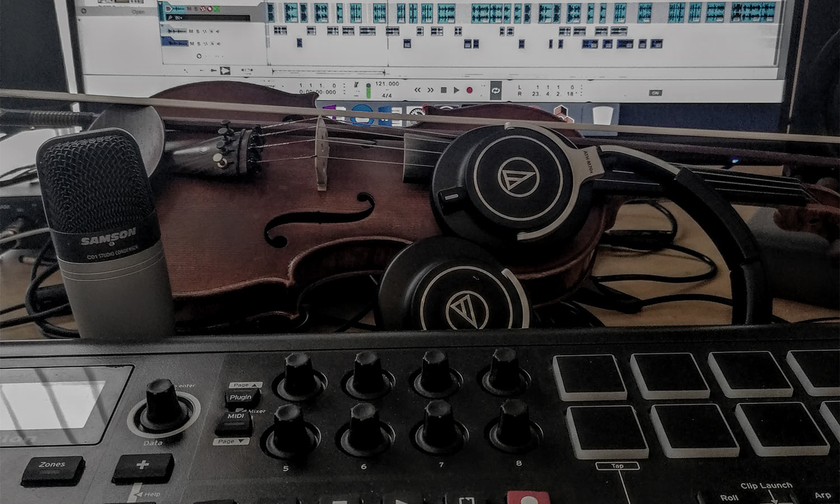Click the song navigator bar under the tracks
840x504 pixels.
[329, 72]
